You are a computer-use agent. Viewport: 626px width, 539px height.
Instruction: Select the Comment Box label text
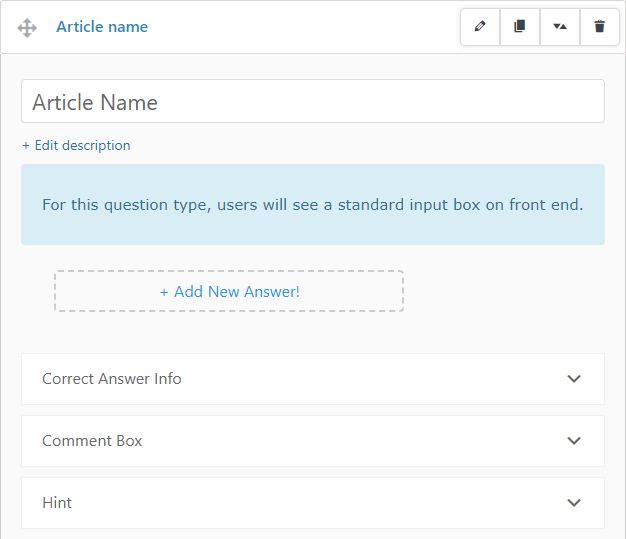tap(92, 441)
